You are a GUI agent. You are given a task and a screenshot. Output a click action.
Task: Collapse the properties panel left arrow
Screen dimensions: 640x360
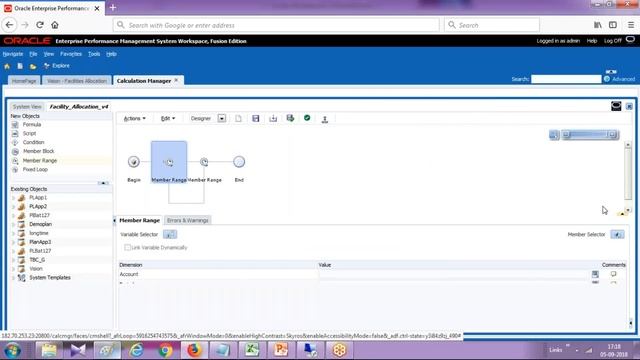pos(114,220)
